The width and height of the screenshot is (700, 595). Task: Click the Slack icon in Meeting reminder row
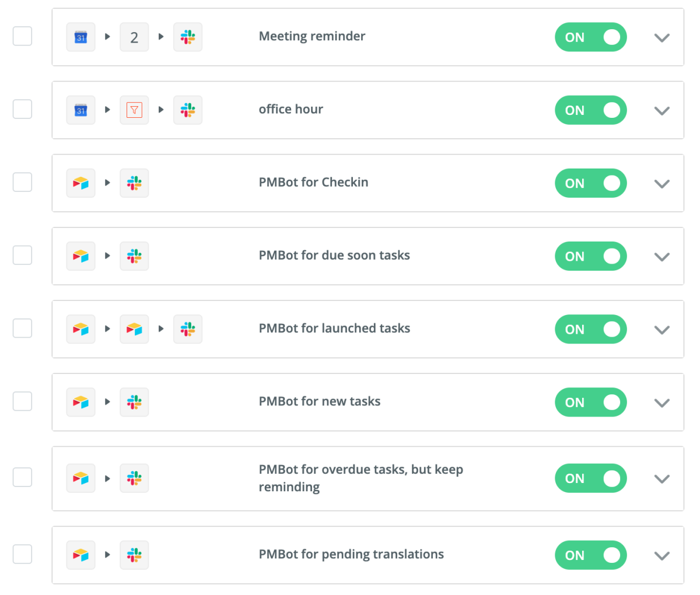click(188, 36)
